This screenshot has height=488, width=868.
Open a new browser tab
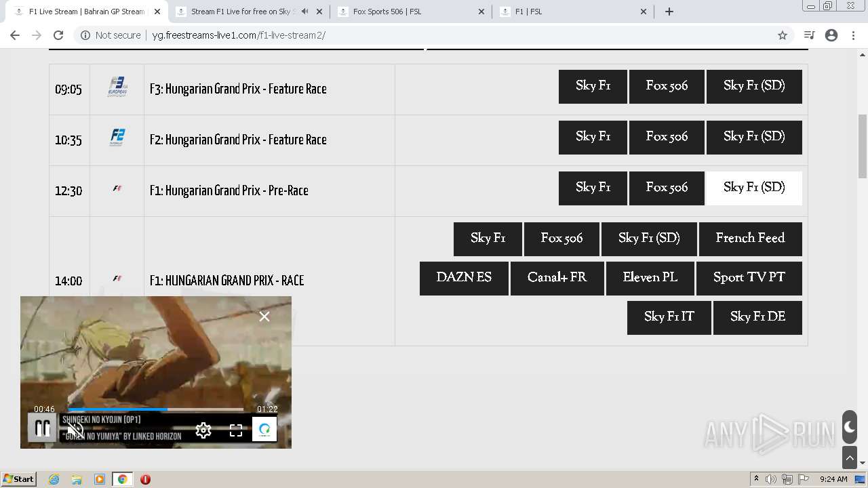(669, 12)
